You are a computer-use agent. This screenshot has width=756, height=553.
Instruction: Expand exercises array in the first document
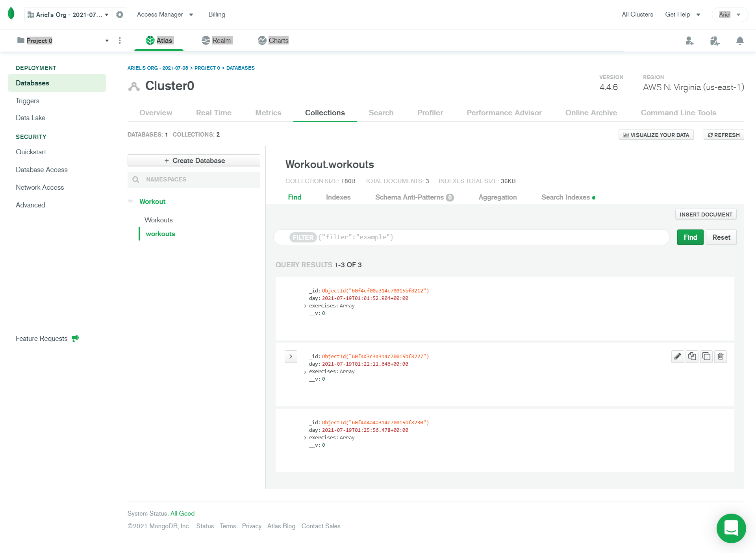pyautogui.click(x=305, y=306)
